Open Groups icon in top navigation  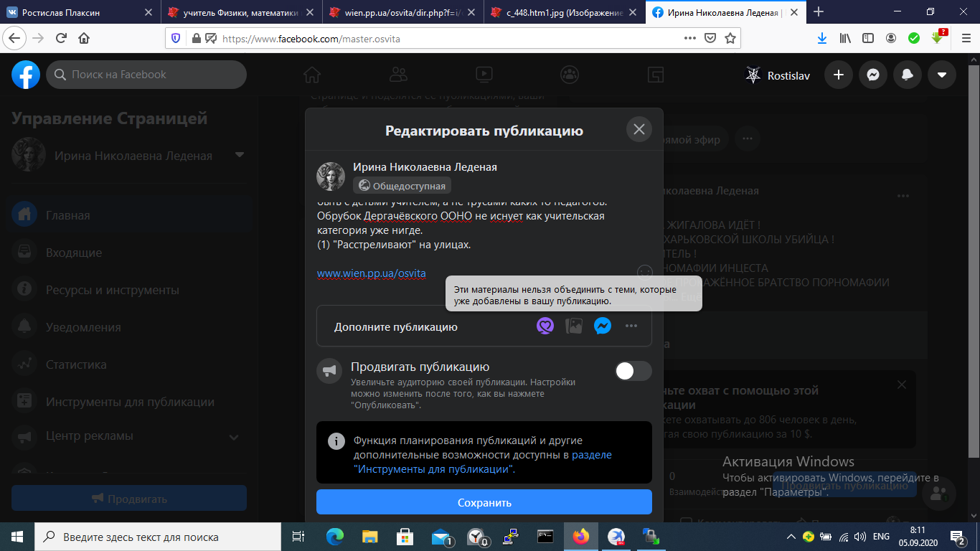tap(570, 74)
